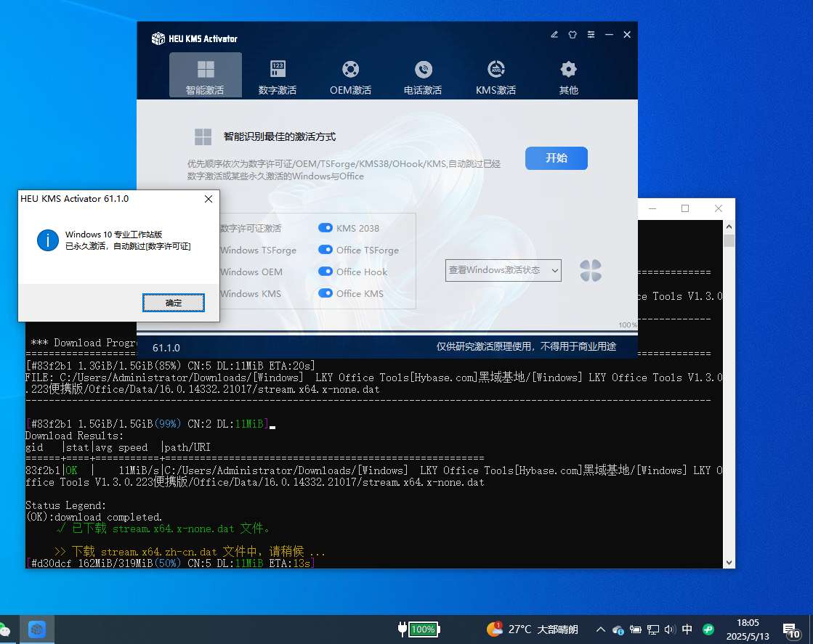The height and width of the screenshot is (644, 813).
Task: Close the HEU KMS Activator 61.1.0 dialog
Action: [209, 199]
